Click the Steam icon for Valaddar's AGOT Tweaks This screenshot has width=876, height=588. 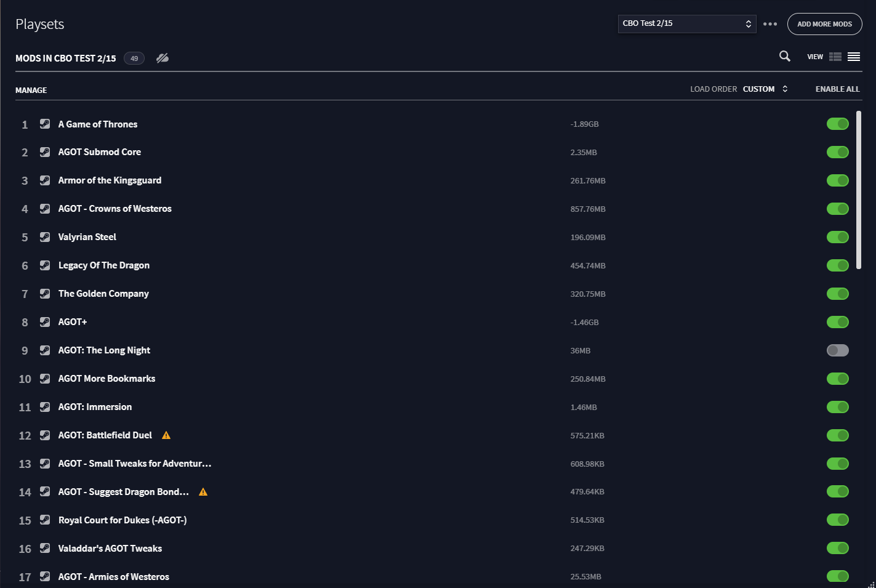point(45,548)
